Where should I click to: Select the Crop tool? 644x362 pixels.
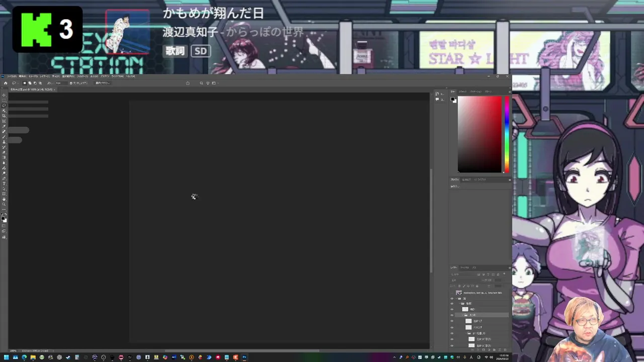(4, 116)
